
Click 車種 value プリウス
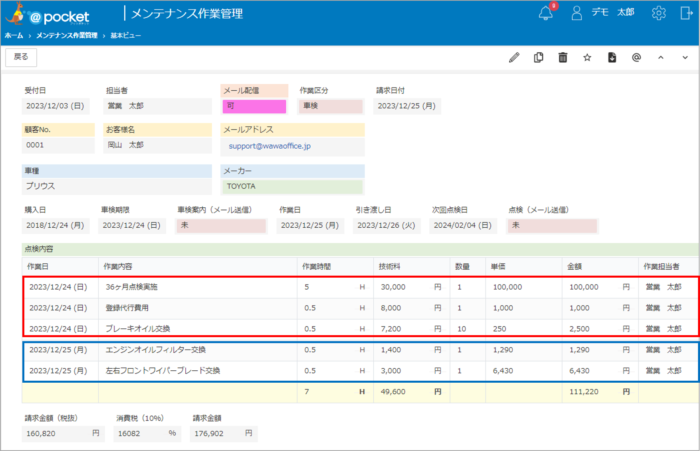[117, 186]
